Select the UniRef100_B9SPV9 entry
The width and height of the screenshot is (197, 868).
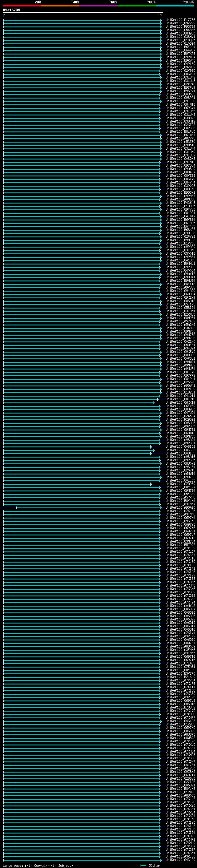pyautogui.click(x=180, y=88)
